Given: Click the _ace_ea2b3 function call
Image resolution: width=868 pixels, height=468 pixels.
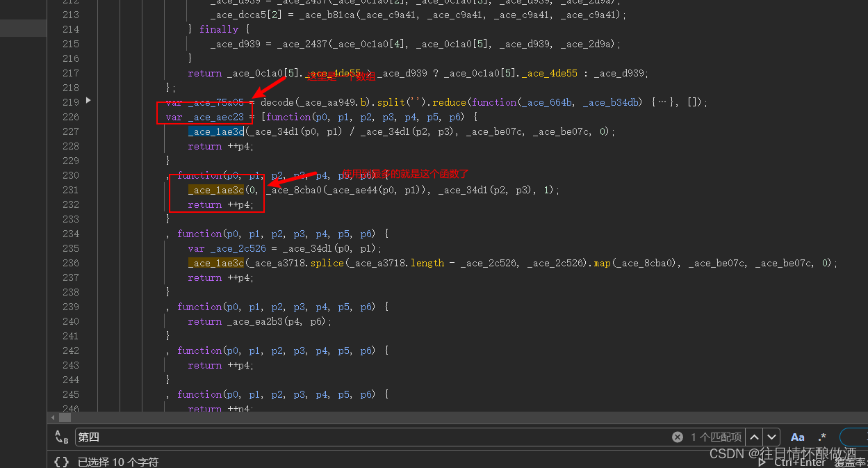Looking at the screenshot, I should [x=255, y=321].
